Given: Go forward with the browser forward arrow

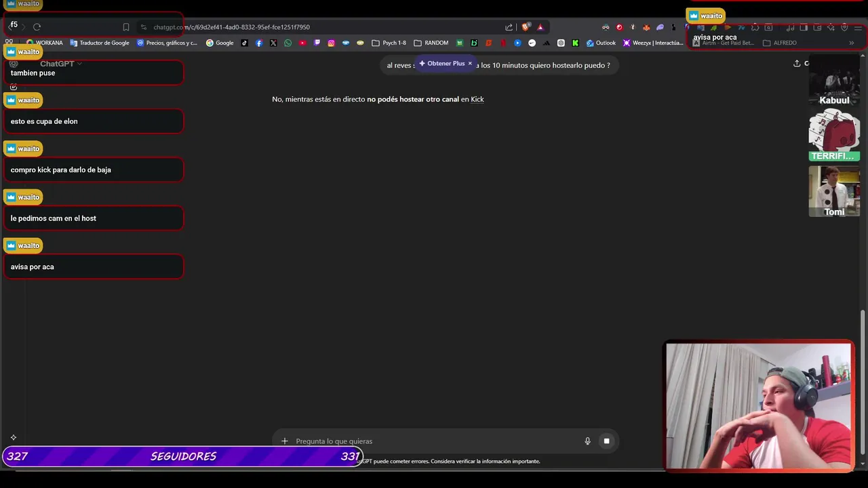Looking at the screenshot, I should 22,27.
